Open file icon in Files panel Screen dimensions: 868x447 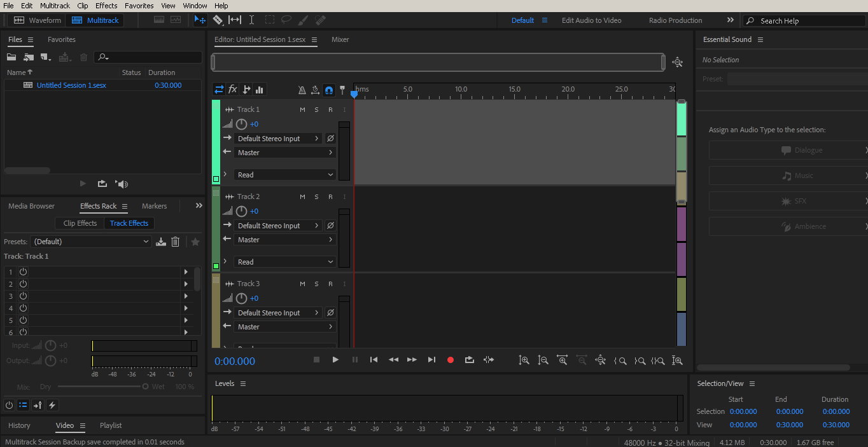[x=11, y=57]
